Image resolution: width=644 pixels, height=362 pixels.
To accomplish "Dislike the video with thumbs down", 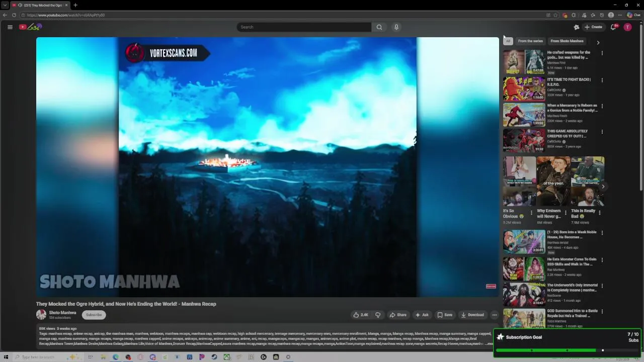I will coord(378,315).
